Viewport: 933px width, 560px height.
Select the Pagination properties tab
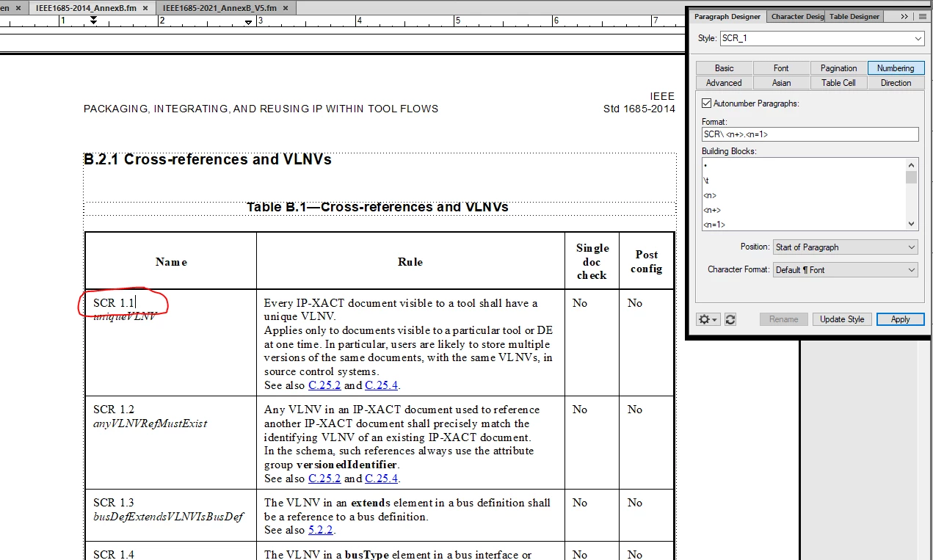click(838, 68)
